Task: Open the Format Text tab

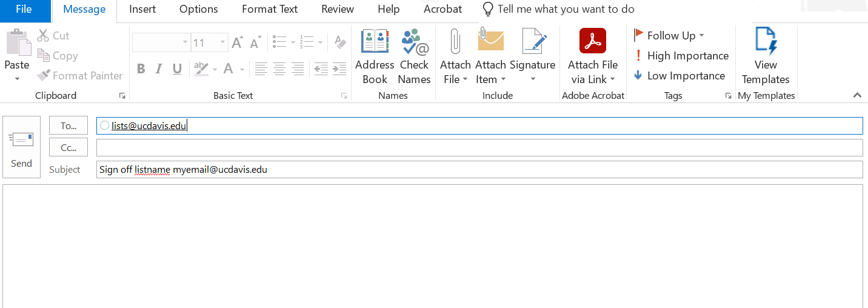Action: 270,9
